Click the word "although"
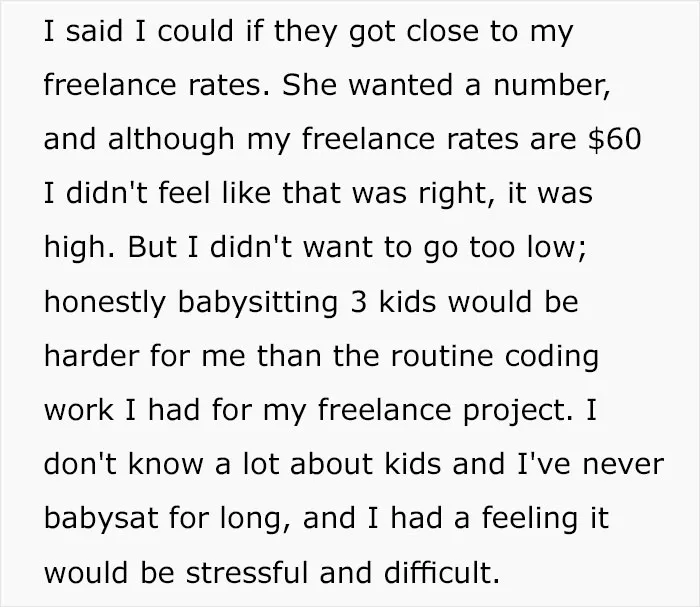700x607 pixels. pyautogui.click(x=171, y=141)
